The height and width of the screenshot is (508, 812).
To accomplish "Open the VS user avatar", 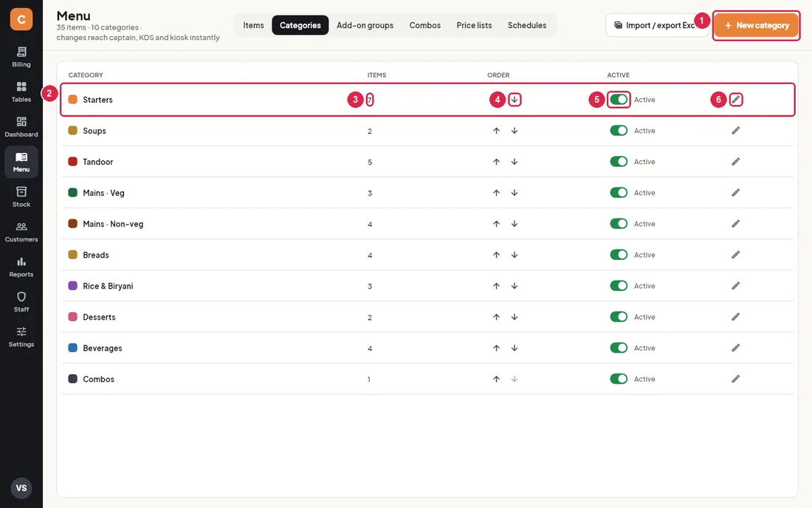I will (x=21, y=488).
